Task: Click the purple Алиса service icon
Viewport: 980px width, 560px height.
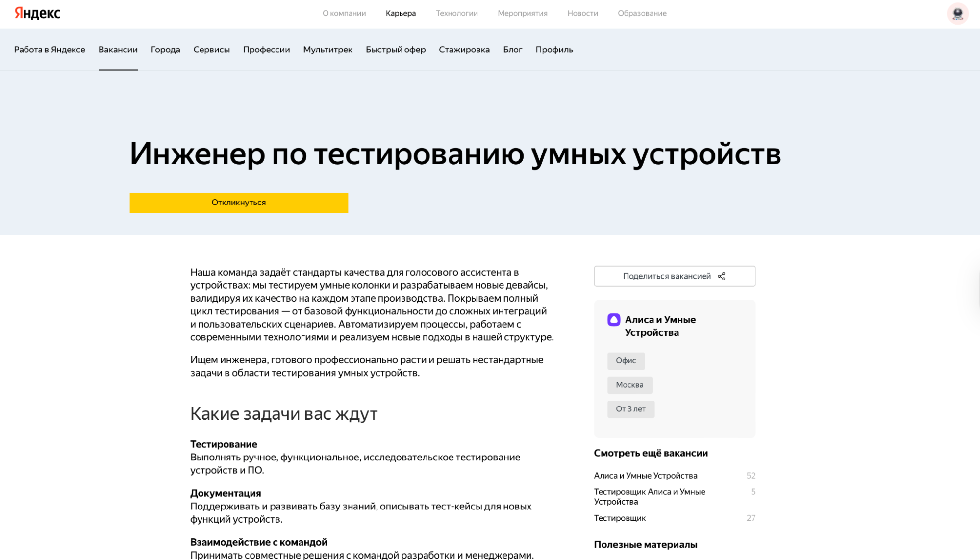Action: click(614, 320)
